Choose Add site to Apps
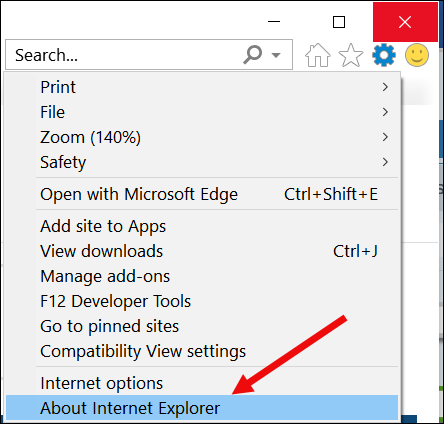This screenshot has height=424, width=444. (x=202, y=226)
